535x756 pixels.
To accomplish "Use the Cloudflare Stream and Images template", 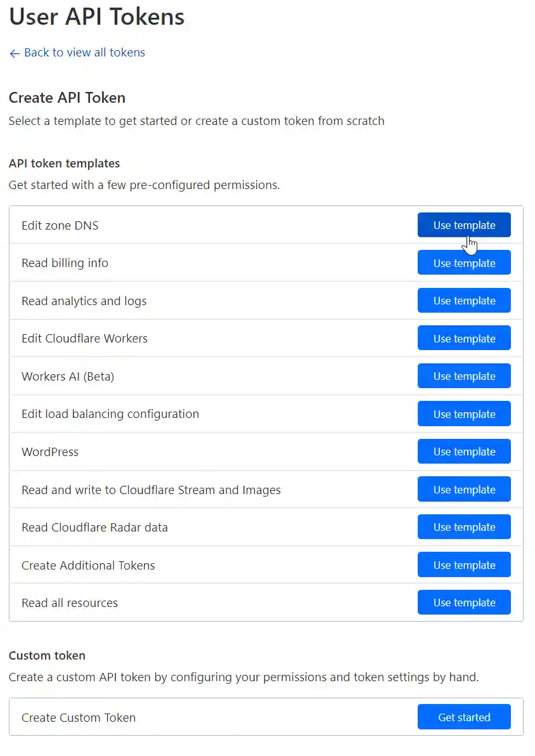I will pyautogui.click(x=463, y=489).
